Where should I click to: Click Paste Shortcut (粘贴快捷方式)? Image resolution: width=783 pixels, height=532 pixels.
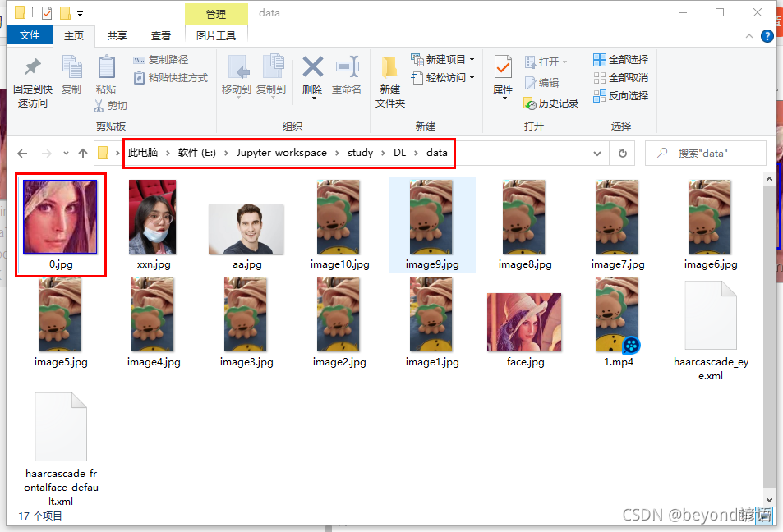pos(171,78)
